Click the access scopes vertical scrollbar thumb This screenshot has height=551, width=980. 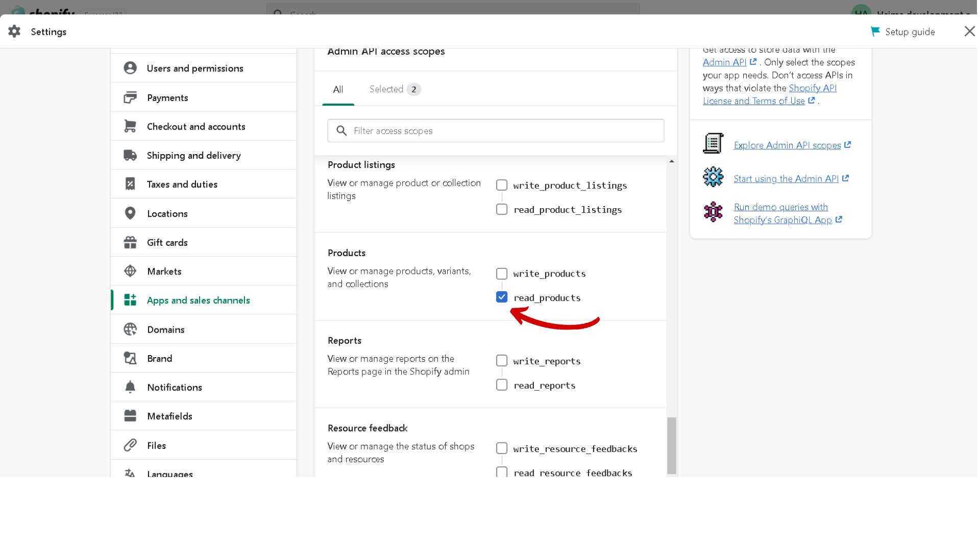point(672,445)
